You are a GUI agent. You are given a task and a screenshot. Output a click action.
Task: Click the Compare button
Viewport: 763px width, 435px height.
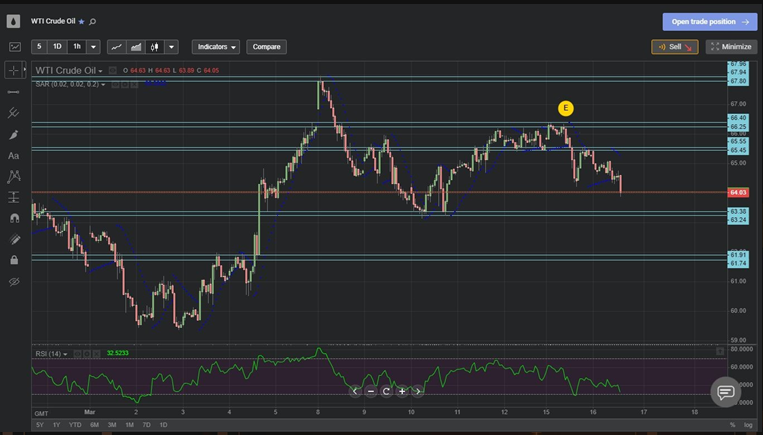[x=267, y=47]
